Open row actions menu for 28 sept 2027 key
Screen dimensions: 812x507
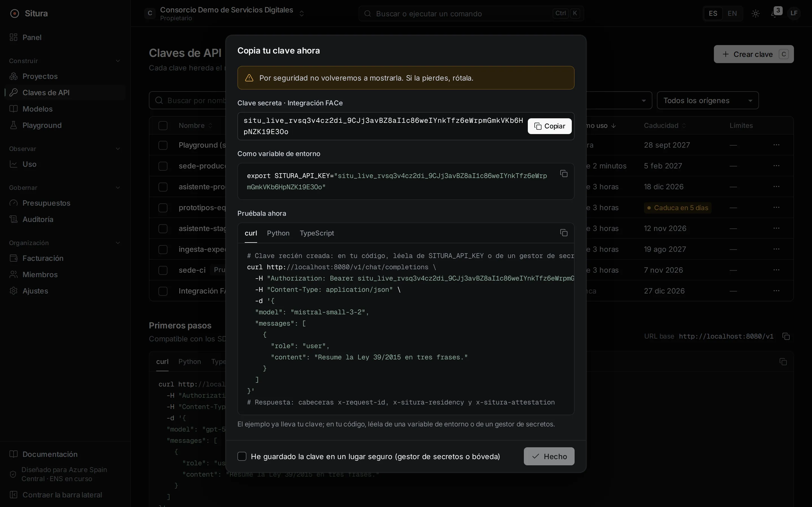point(776,145)
